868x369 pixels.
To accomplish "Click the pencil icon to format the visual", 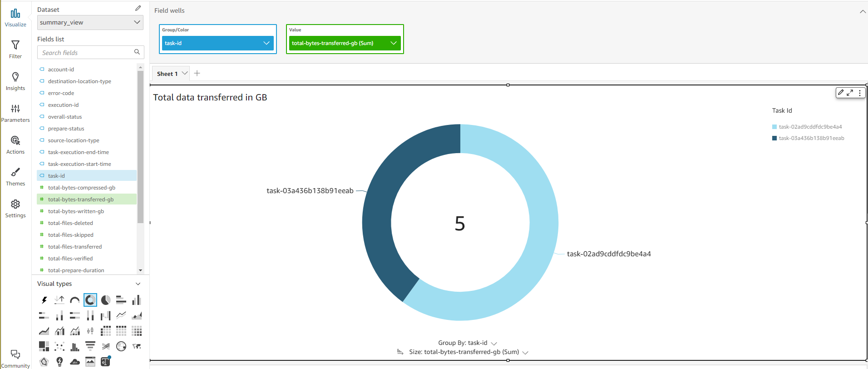I will pos(841,92).
